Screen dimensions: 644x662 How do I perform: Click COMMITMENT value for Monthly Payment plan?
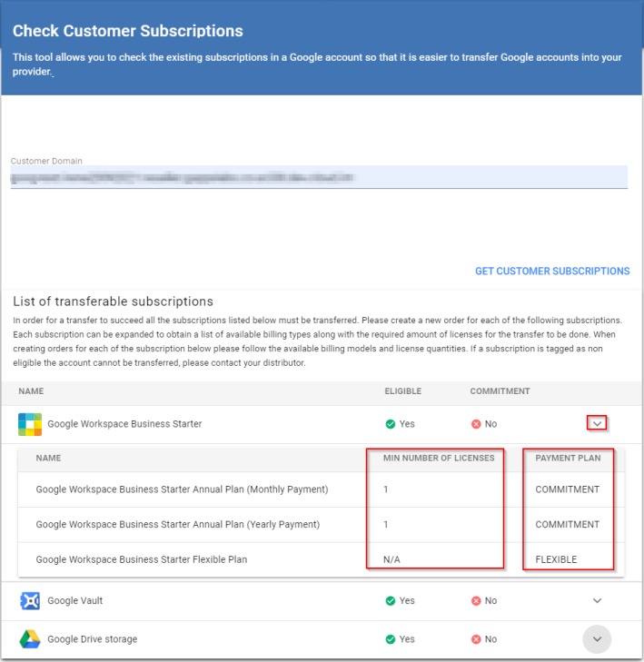point(567,489)
